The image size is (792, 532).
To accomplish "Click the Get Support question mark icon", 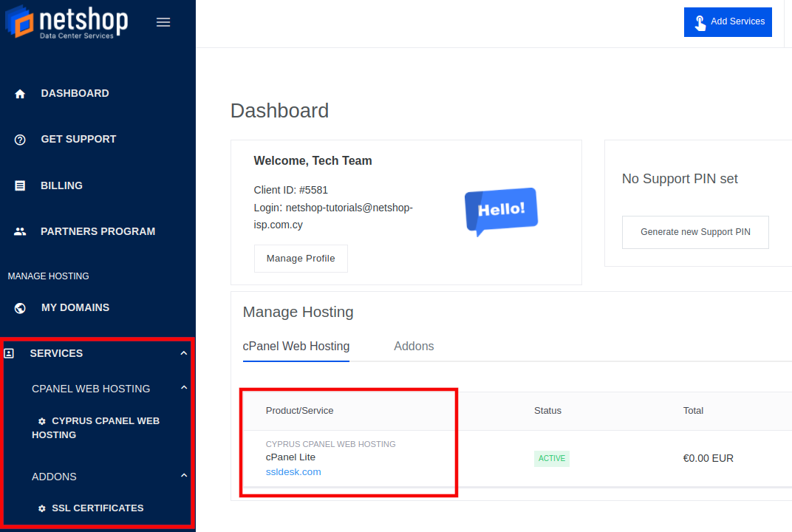I will [x=20, y=140].
